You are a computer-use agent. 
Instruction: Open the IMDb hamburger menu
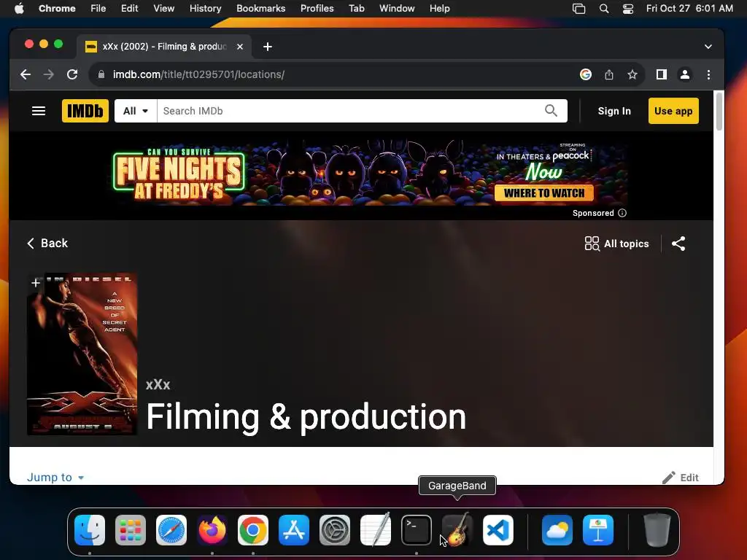tap(39, 111)
